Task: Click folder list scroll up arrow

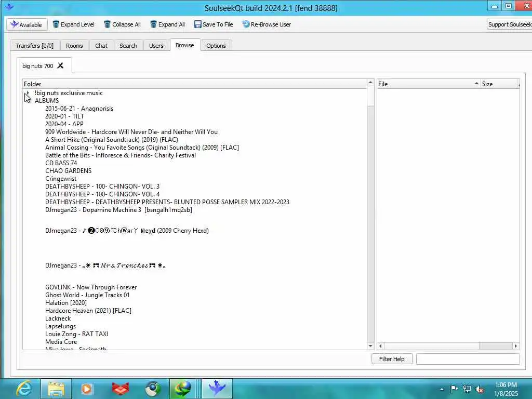Action: 370,83
